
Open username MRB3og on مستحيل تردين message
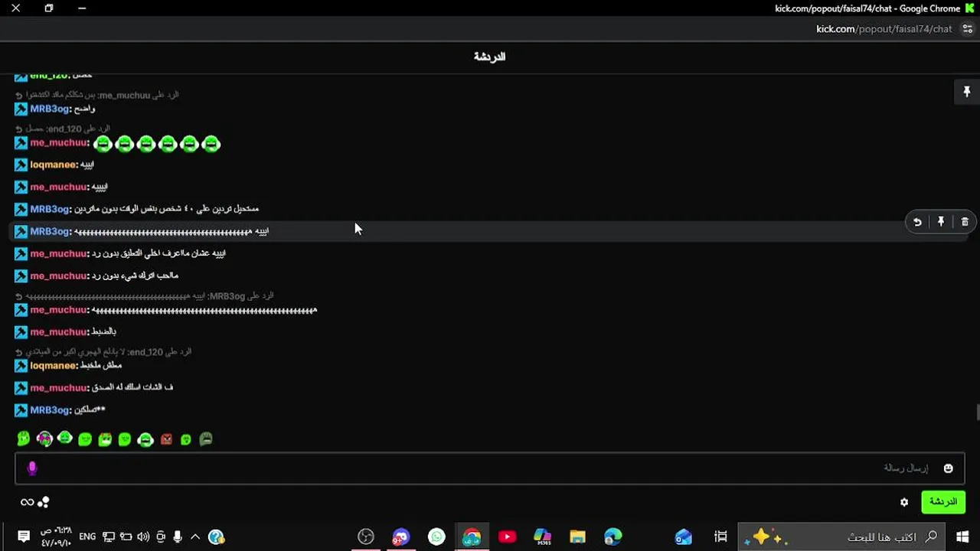(51, 209)
